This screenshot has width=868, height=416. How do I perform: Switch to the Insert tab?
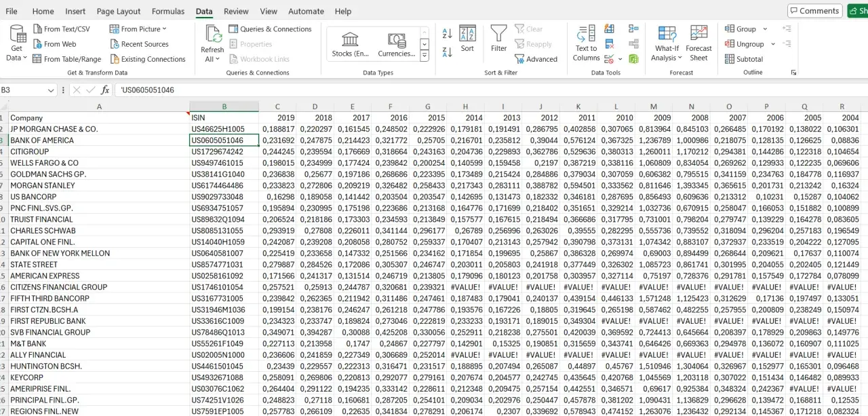coord(75,11)
